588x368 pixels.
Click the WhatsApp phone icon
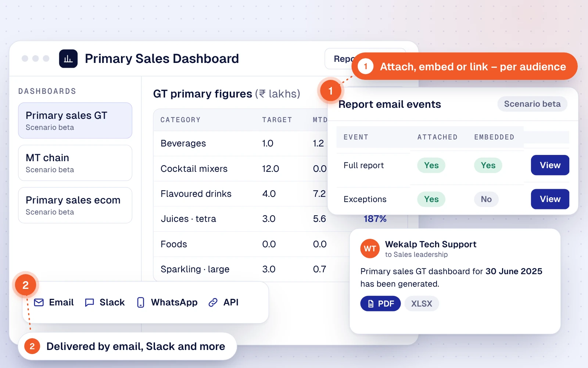coord(140,302)
